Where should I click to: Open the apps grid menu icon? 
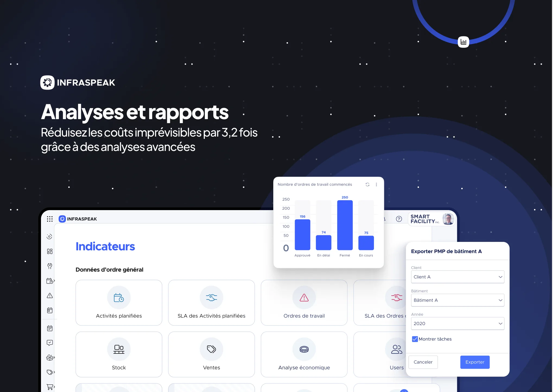[x=50, y=219]
